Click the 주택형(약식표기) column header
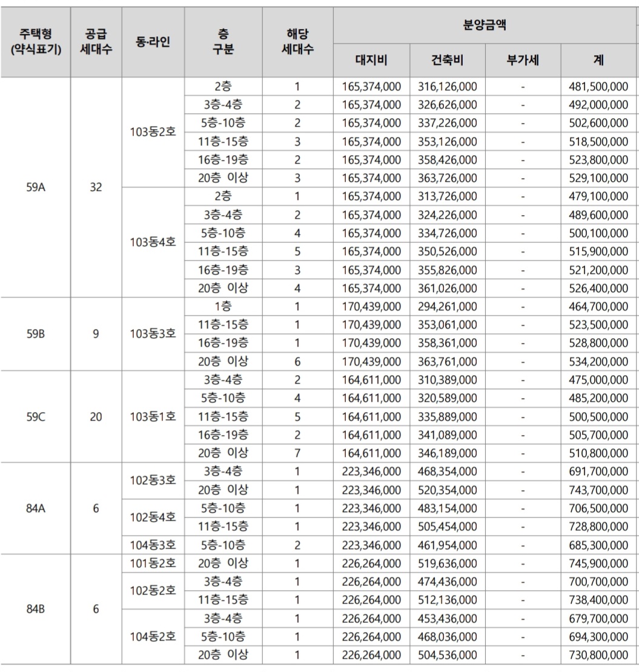Image resolution: width=639 pixels, height=672 pixels. click(36, 42)
